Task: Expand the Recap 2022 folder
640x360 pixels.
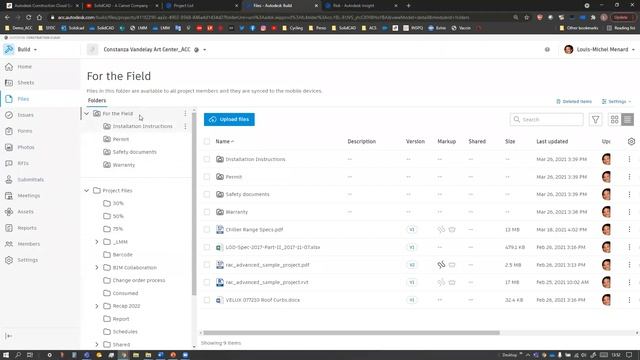Action: tap(97, 306)
